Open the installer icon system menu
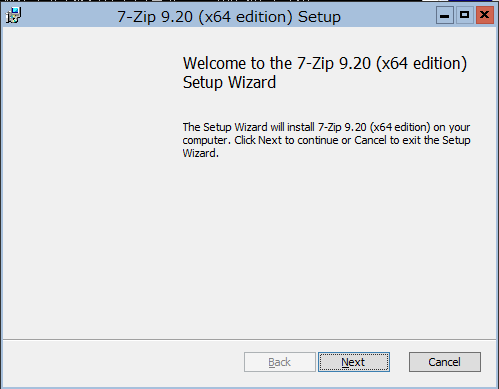This screenshot has width=499, height=389. pyautogui.click(x=13, y=16)
